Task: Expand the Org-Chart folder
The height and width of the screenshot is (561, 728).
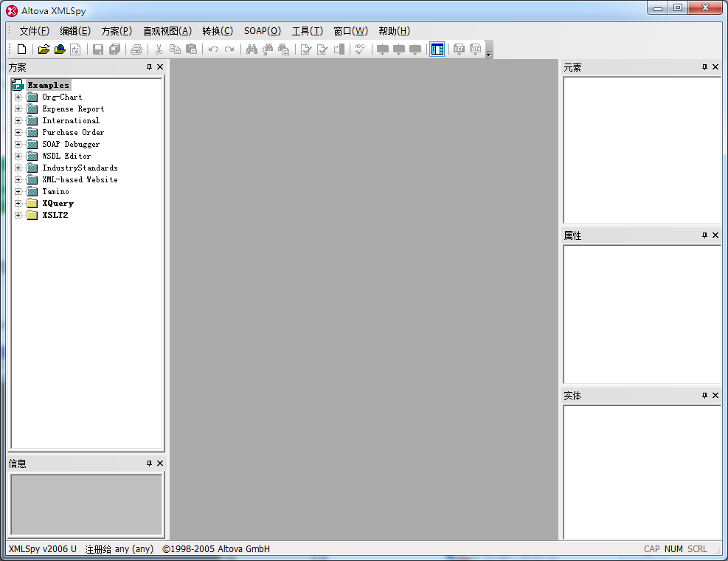Action: (x=18, y=97)
